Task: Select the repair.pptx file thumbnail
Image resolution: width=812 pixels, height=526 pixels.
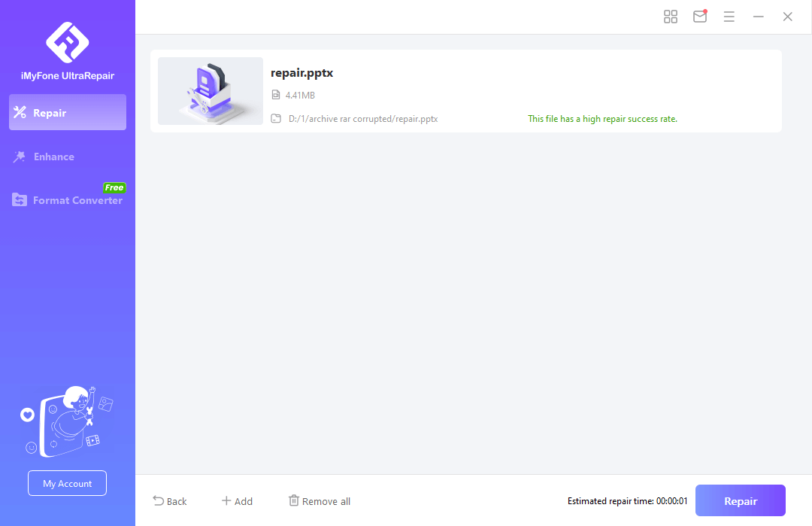Action: (211, 91)
